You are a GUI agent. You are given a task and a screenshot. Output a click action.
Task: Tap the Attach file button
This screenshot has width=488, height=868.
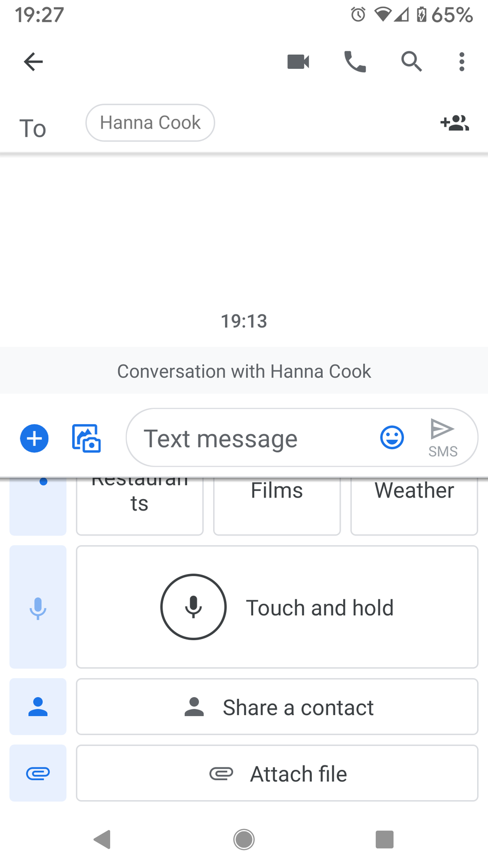[277, 774]
